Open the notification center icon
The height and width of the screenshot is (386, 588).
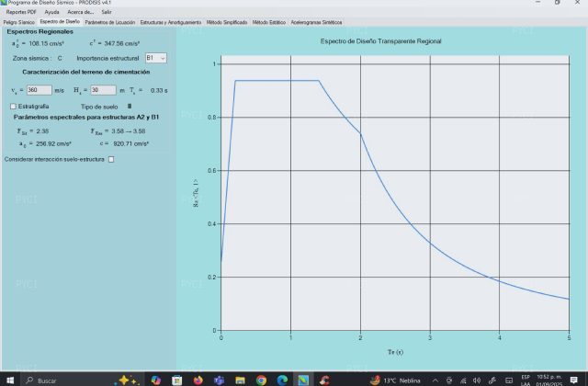[573, 380]
